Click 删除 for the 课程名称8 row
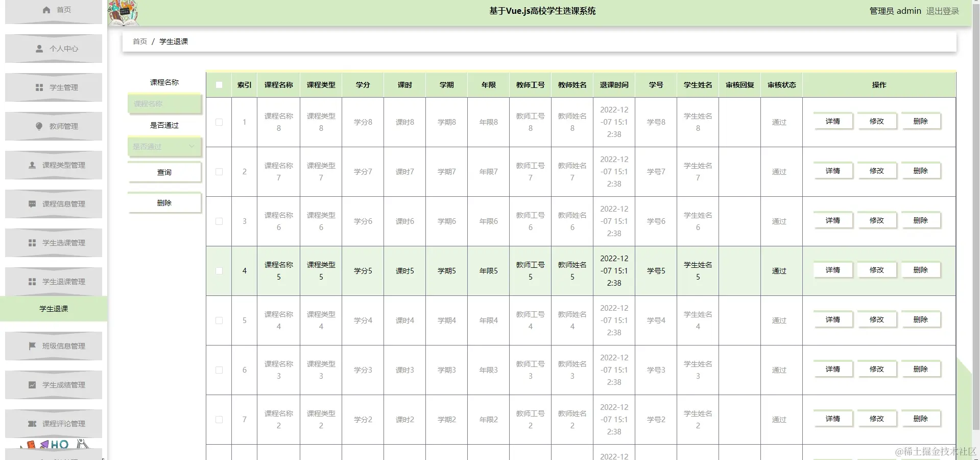Screen dimensions: 980x460 point(921,121)
